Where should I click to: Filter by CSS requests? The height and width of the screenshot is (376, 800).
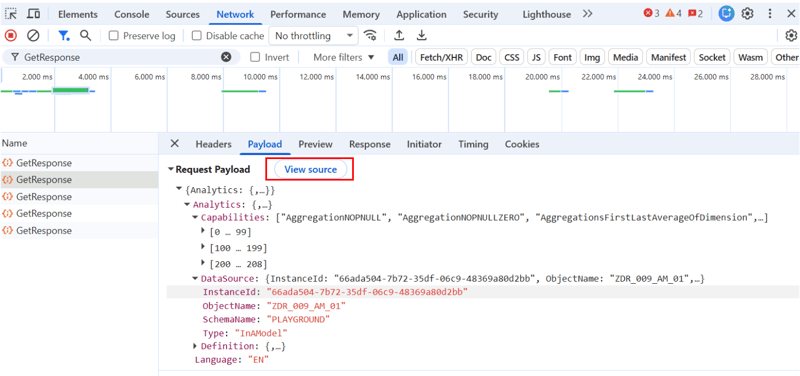(x=512, y=57)
